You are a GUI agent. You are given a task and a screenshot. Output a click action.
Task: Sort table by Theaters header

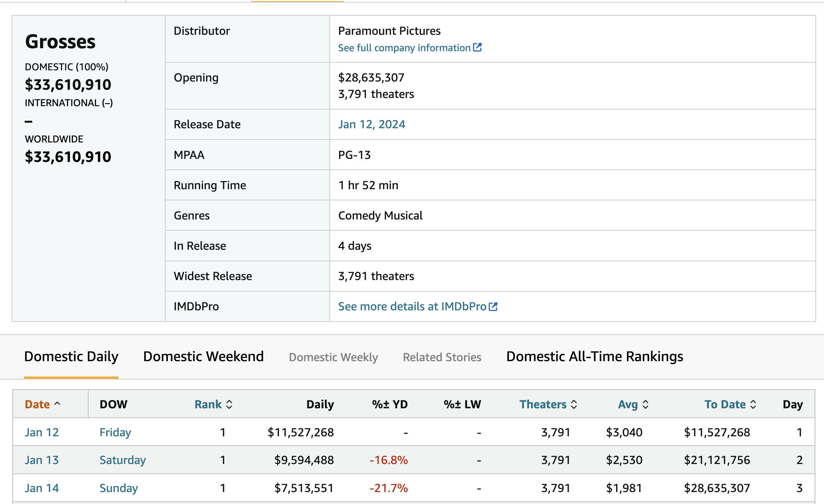click(543, 404)
